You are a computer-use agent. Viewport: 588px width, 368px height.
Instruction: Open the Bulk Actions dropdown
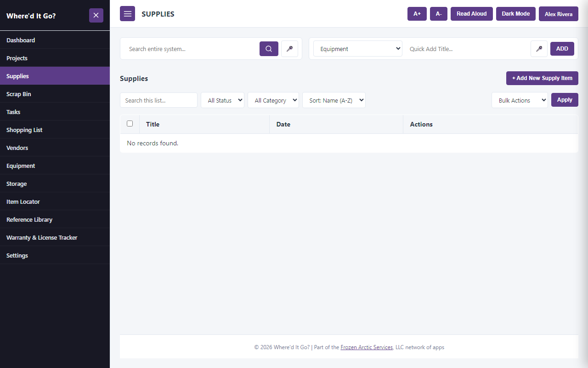520,100
